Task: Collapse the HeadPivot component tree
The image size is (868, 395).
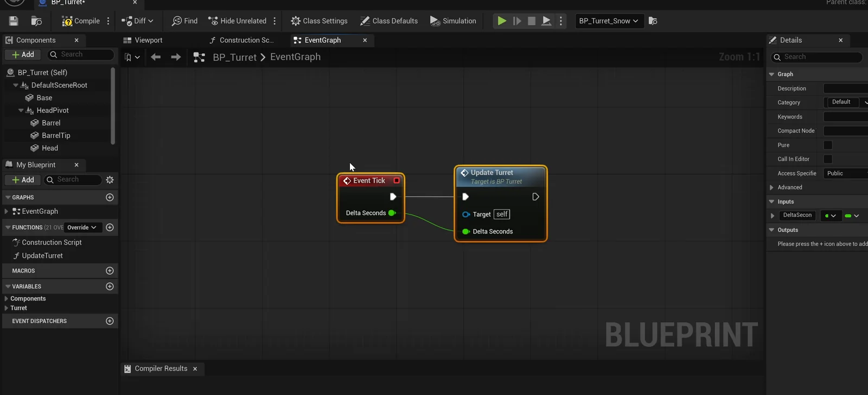Action: (21, 111)
